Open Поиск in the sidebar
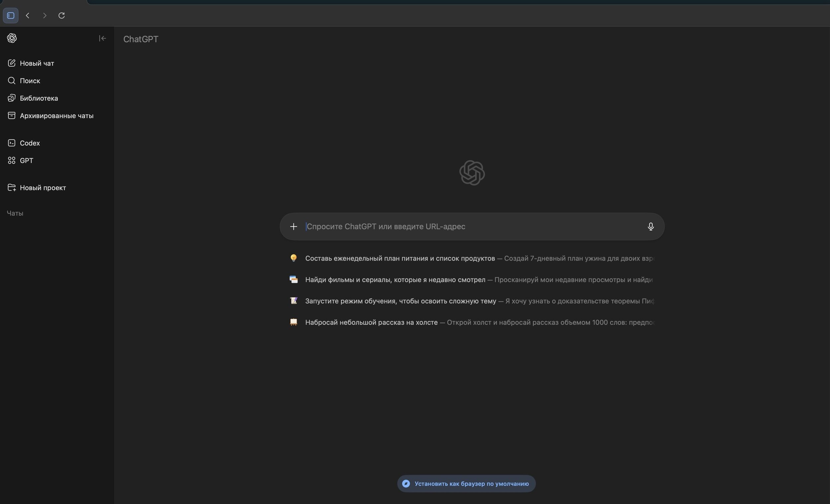The width and height of the screenshot is (830, 504). tap(30, 81)
